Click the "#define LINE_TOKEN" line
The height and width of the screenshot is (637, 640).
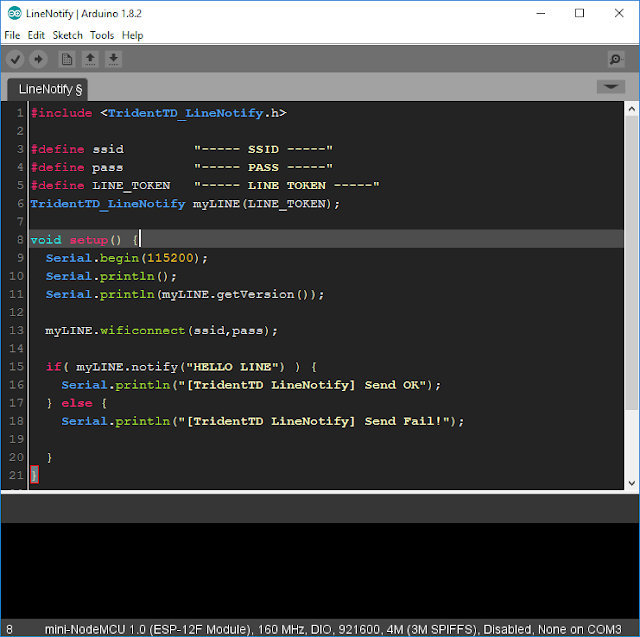tap(205, 186)
